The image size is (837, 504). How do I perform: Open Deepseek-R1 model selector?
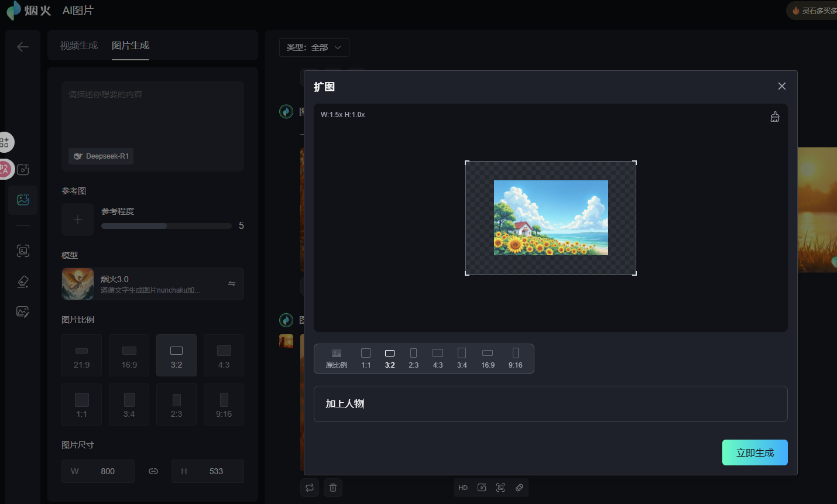(101, 156)
